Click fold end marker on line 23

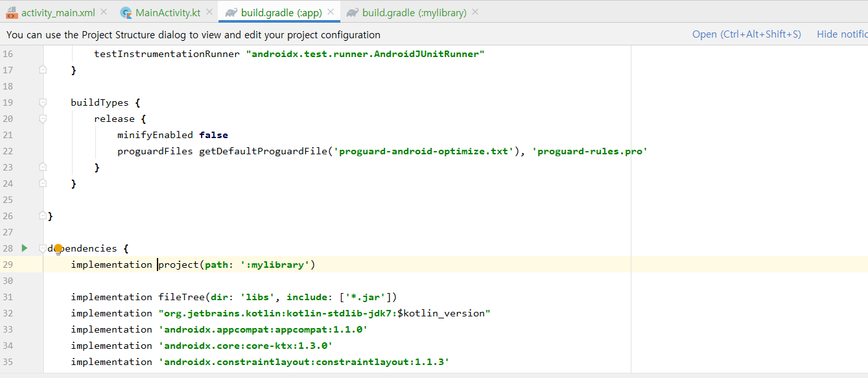[43, 167]
